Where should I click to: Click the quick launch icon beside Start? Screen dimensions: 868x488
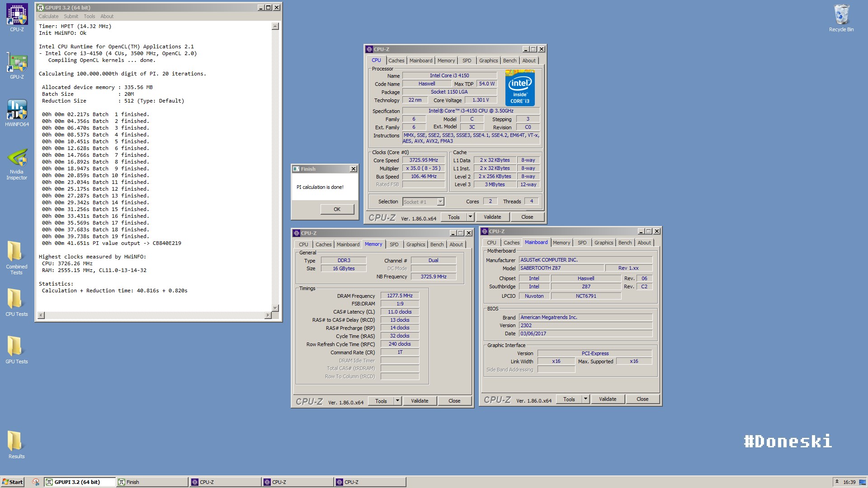[36, 482]
